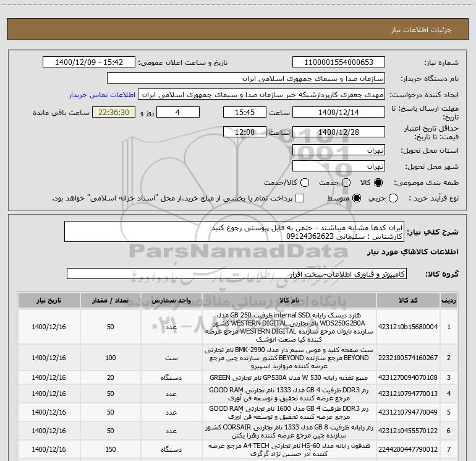Screen dimensions: 476x461
Task: Click the نام کالا column header
Action: click(289, 300)
